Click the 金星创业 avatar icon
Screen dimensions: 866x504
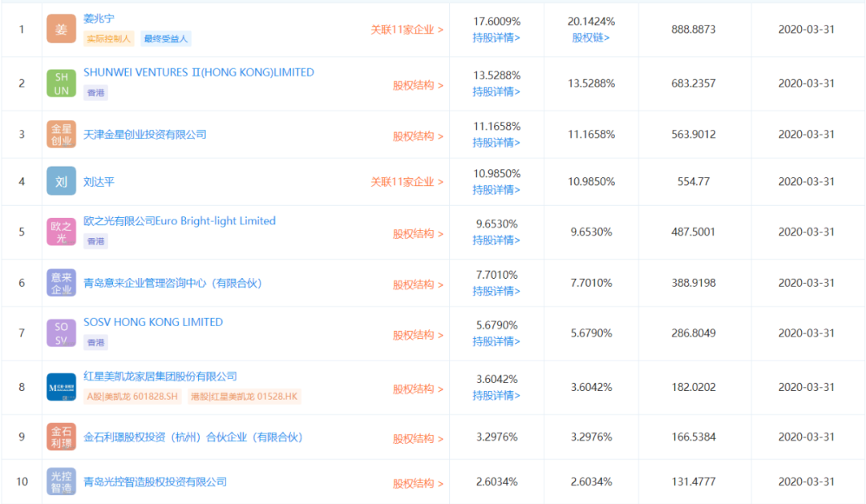point(61,134)
